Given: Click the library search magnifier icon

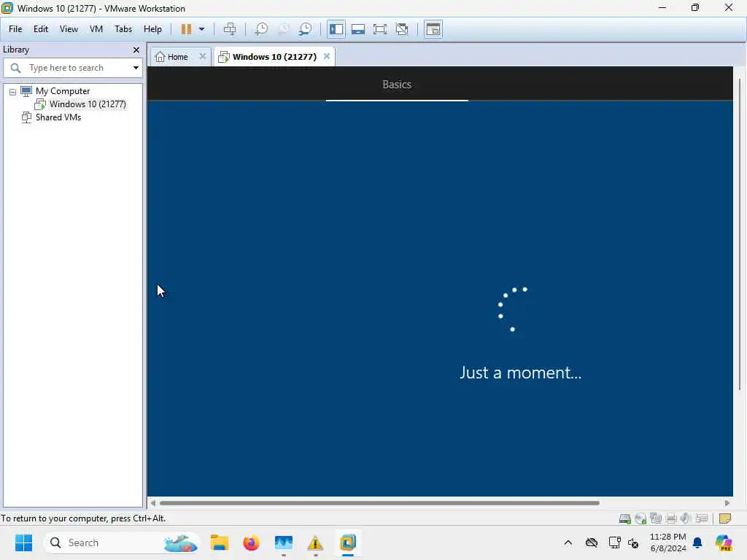Looking at the screenshot, I should coord(15,68).
